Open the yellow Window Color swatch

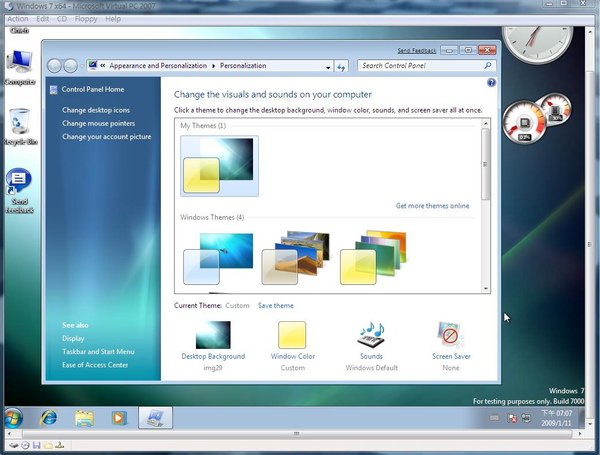pyautogui.click(x=292, y=335)
